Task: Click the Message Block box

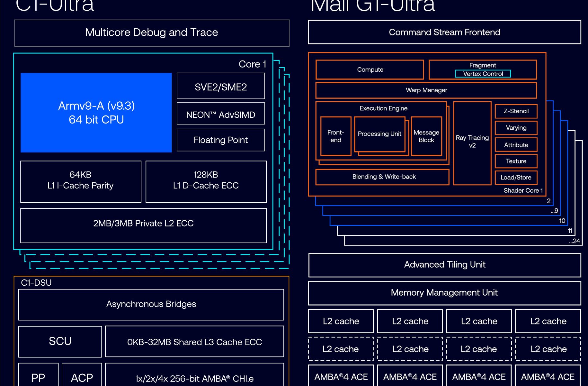Action: 426,136
